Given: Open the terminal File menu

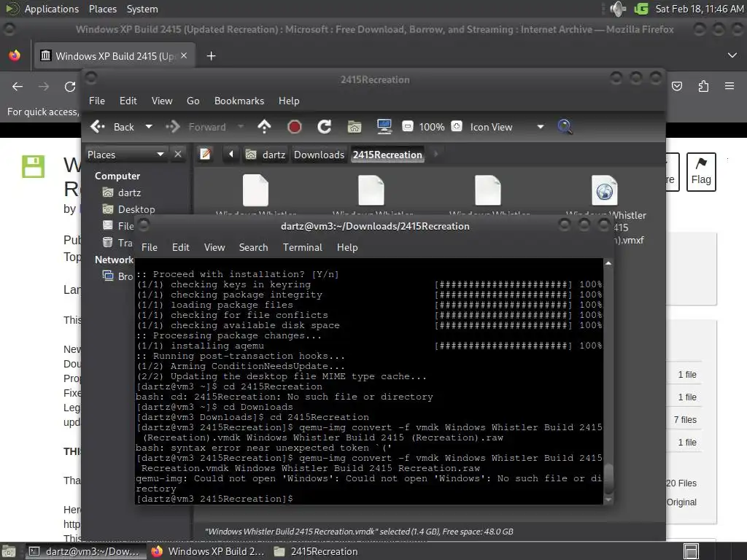Looking at the screenshot, I should click(x=149, y=248).
